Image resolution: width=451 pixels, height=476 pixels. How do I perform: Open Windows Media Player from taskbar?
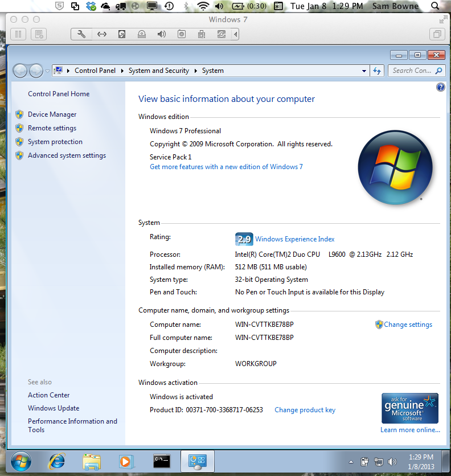[126, 461]
